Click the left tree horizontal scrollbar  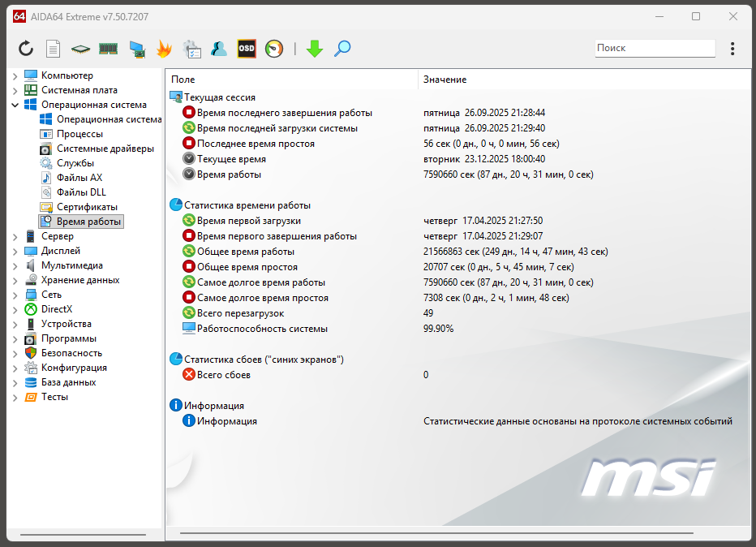click(83, 535)
